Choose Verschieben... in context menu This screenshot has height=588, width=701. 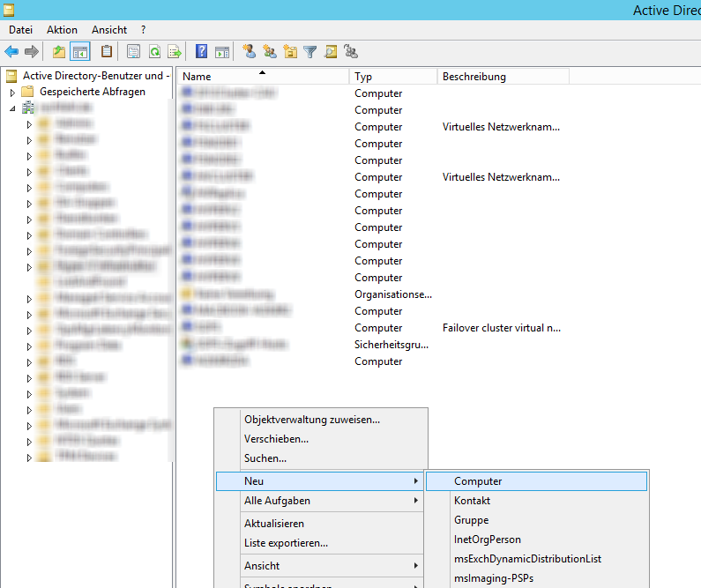[x=276, y=439]
